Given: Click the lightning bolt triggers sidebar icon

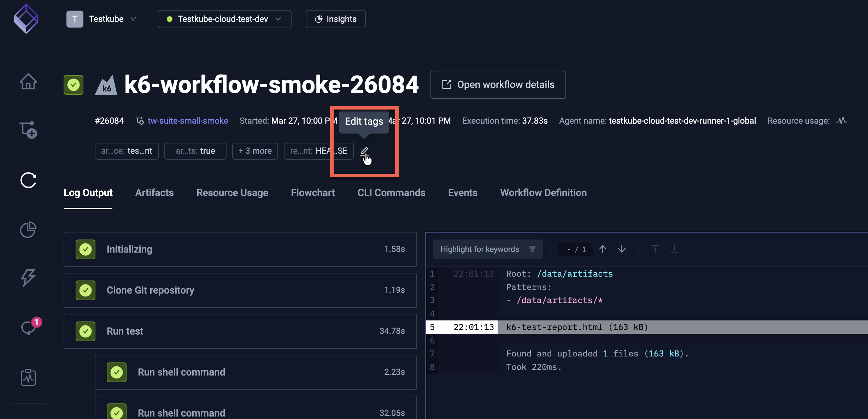Looking at the screenshot, I should 28,278.
